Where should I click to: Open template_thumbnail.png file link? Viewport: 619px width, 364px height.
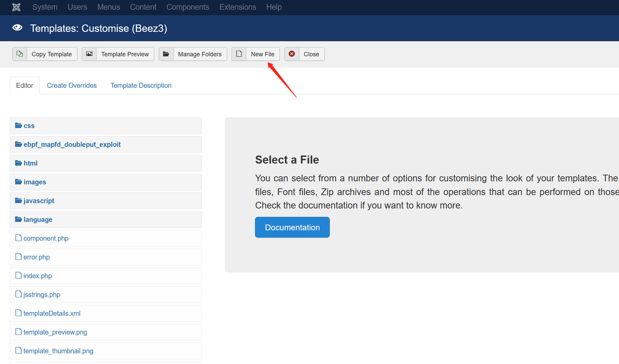coord(58,351)
